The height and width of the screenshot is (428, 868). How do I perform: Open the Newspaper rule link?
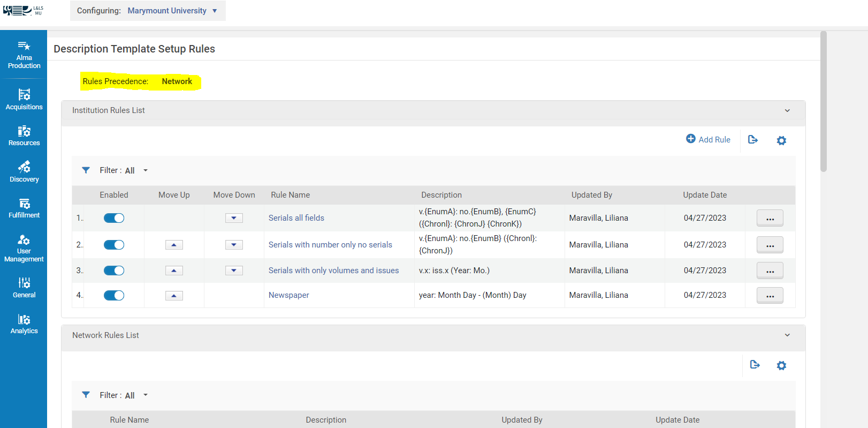point(288,295)
